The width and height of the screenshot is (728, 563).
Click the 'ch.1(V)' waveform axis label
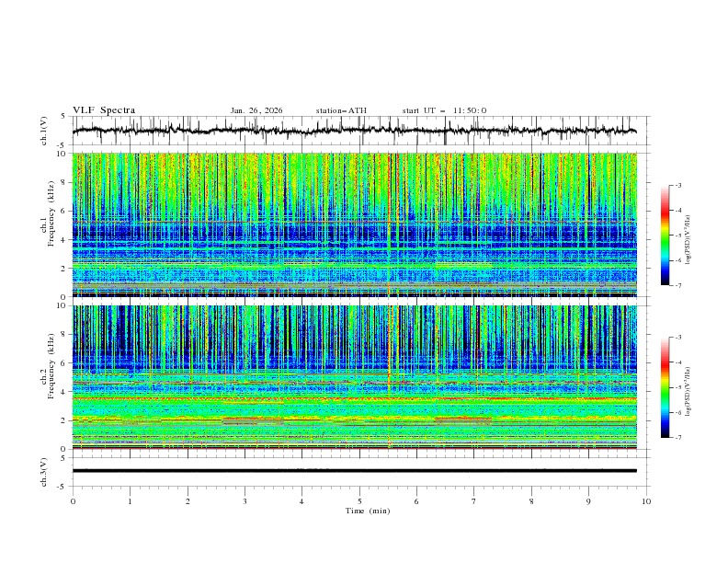point(44,131)
